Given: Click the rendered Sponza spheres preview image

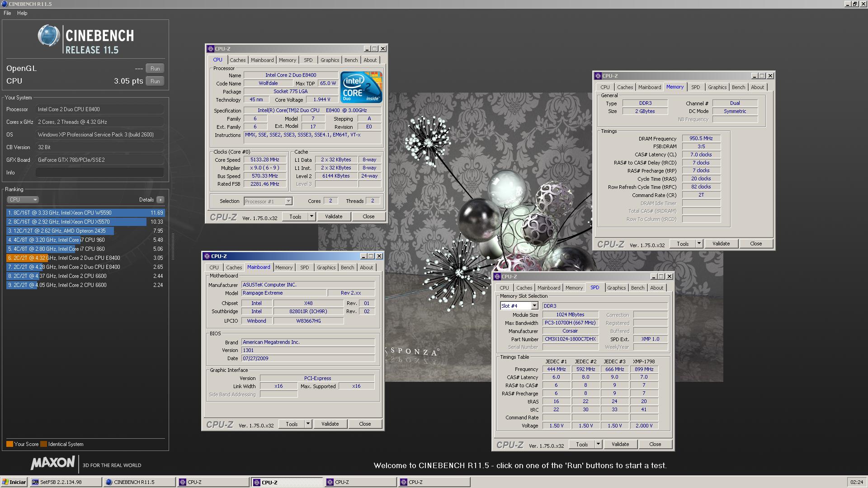Looking at the screenshot, I should [520, 237].
